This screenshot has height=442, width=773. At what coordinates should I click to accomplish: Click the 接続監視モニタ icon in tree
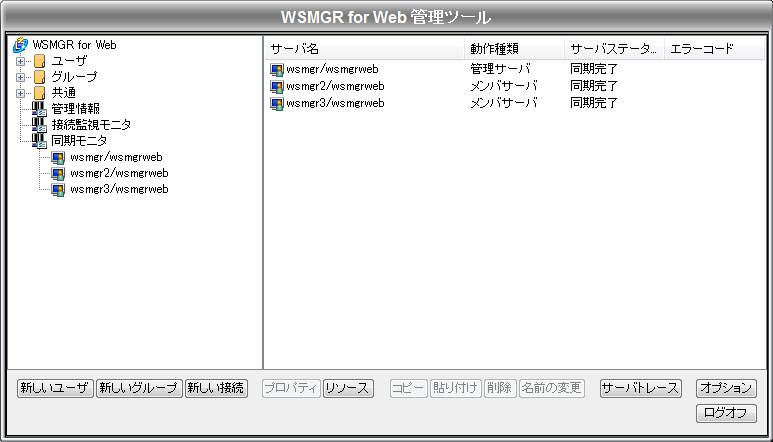[39, 125]
